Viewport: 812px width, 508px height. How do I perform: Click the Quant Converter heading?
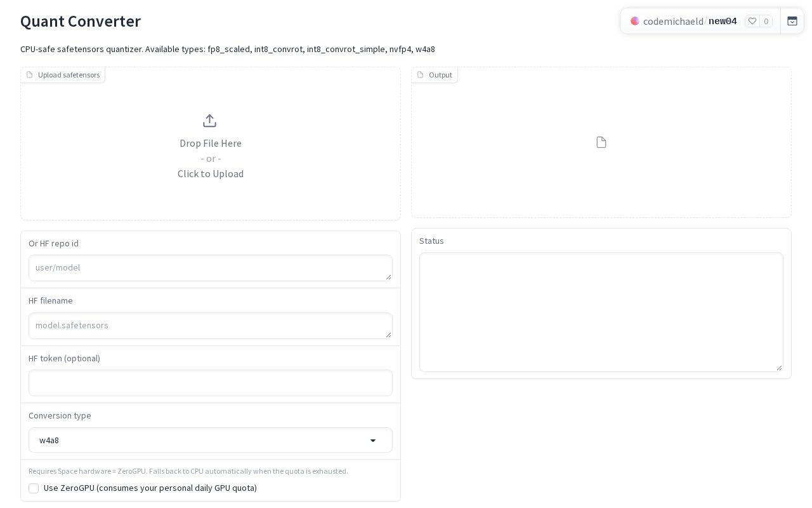pyautogui.click(x=81, y=21)
